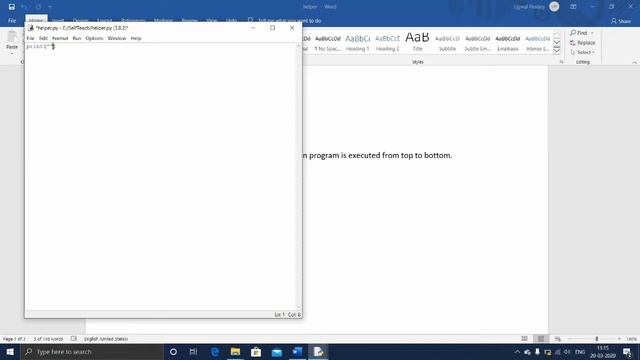640x360 pixels.
Task: Open Styles pane dialog launcher
Action: [x=562, y=62]
